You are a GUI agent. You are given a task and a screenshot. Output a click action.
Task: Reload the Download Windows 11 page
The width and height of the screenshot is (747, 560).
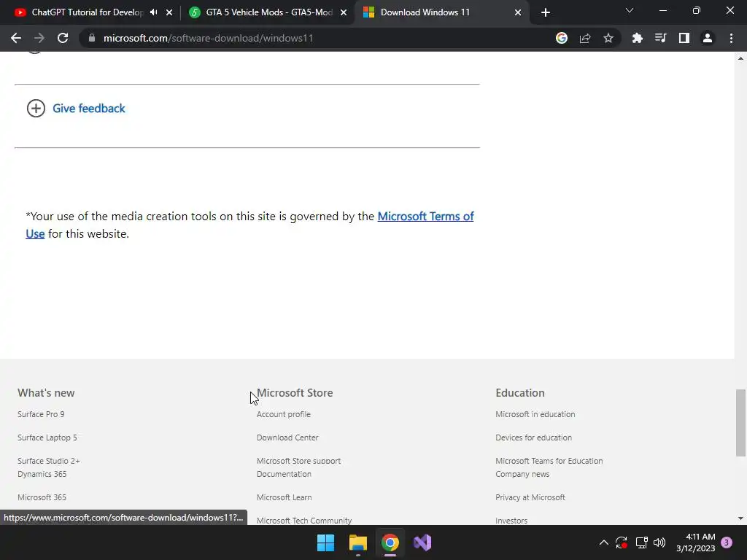click(x=63, y=38)
